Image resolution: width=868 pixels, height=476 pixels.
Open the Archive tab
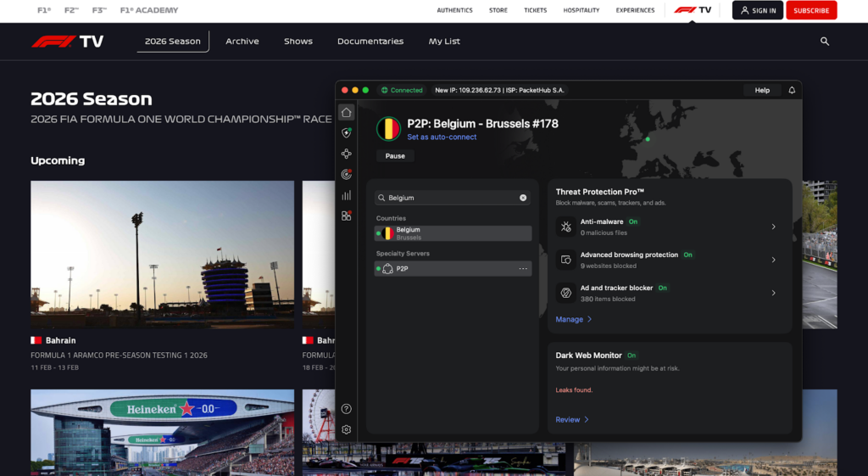coord(242,41)
